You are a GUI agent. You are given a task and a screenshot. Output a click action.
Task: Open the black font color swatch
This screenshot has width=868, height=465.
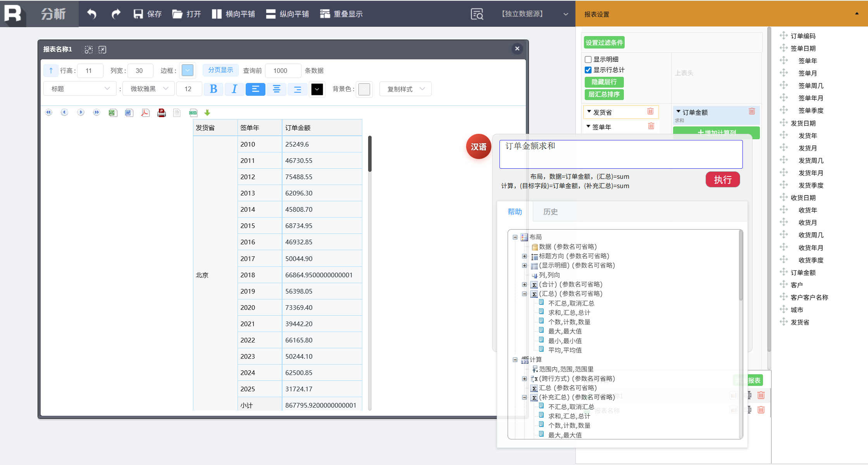(x=317, y=89)
